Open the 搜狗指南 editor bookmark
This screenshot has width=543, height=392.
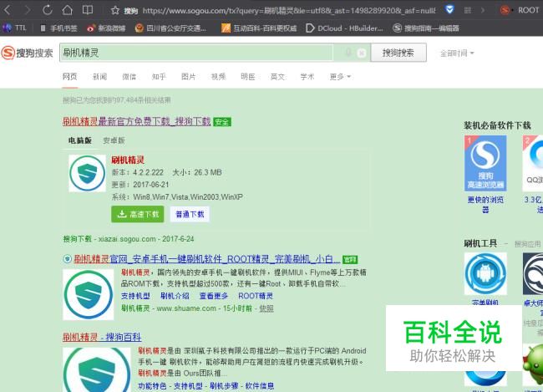coord(426,28)
